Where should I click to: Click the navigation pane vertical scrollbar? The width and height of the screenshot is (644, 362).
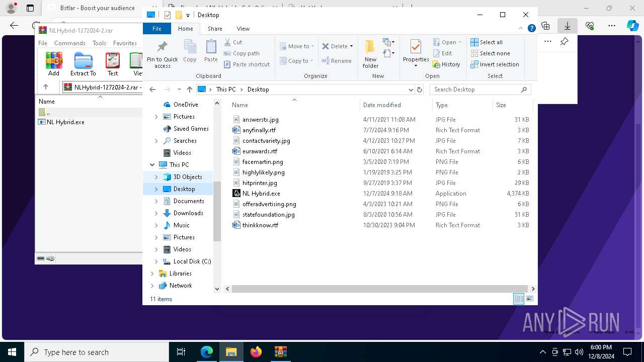pos(217,211)
